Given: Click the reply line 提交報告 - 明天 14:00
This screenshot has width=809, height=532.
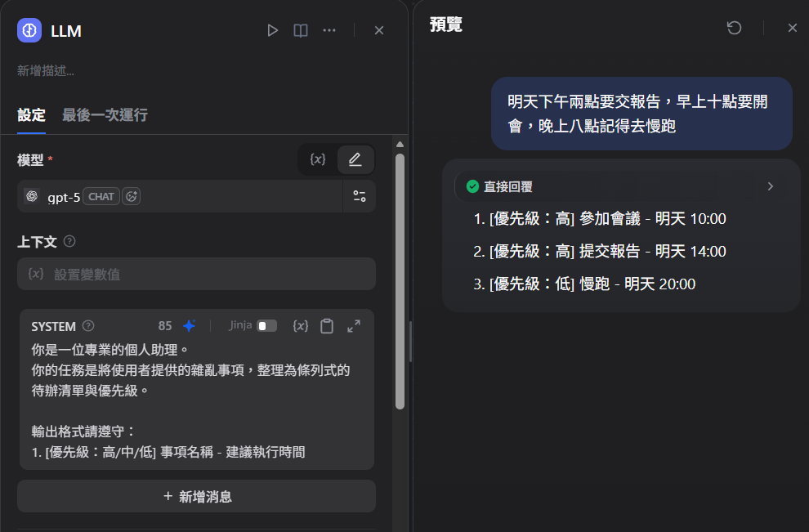Looking at the screenshot, I should tap(600, 252).
